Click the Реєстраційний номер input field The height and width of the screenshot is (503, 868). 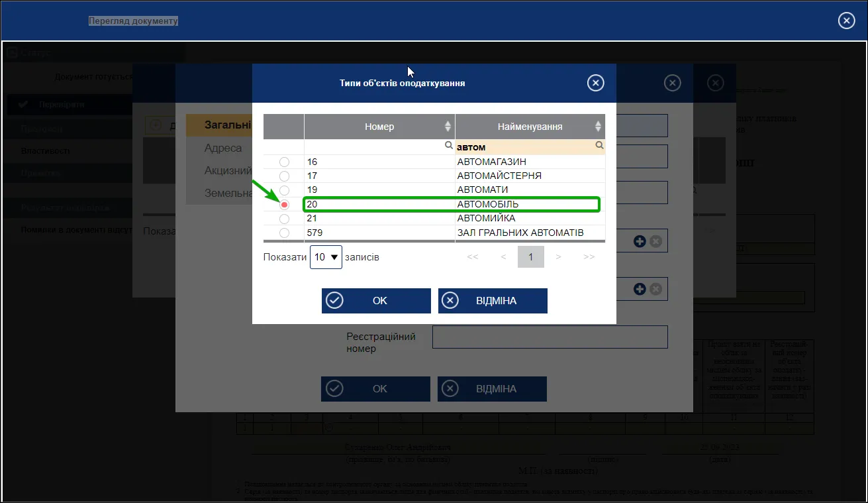(x=550, y=337)
